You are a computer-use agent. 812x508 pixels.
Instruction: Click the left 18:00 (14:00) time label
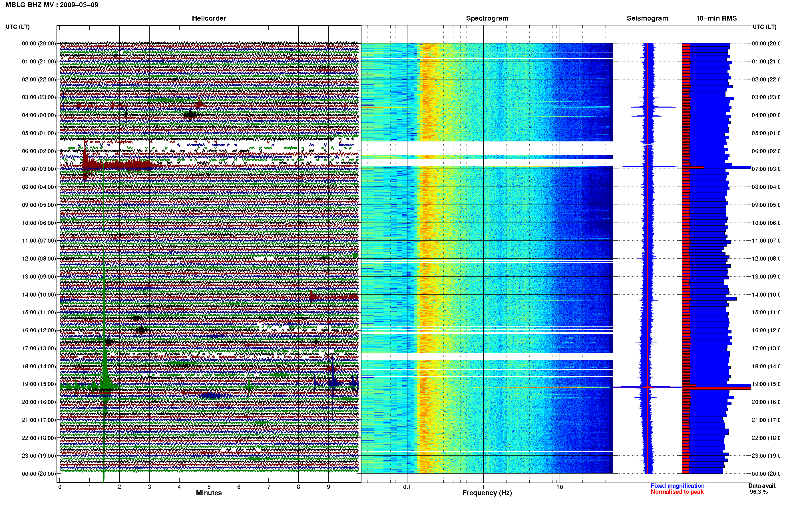click(x=39, y=366)
